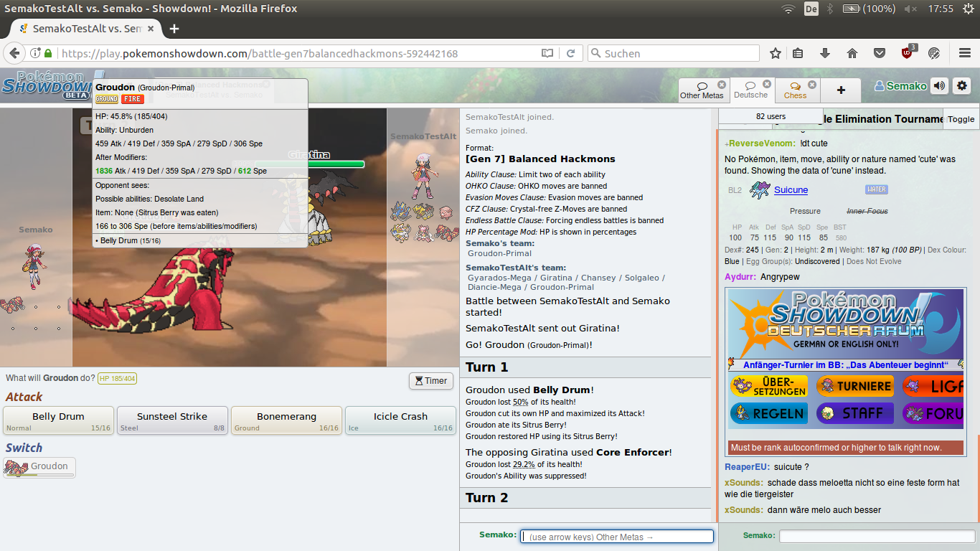The height and width of the screenshot is (551, 980).
Task: Use the move Icicle Crash
Action: tap(400, 420)
